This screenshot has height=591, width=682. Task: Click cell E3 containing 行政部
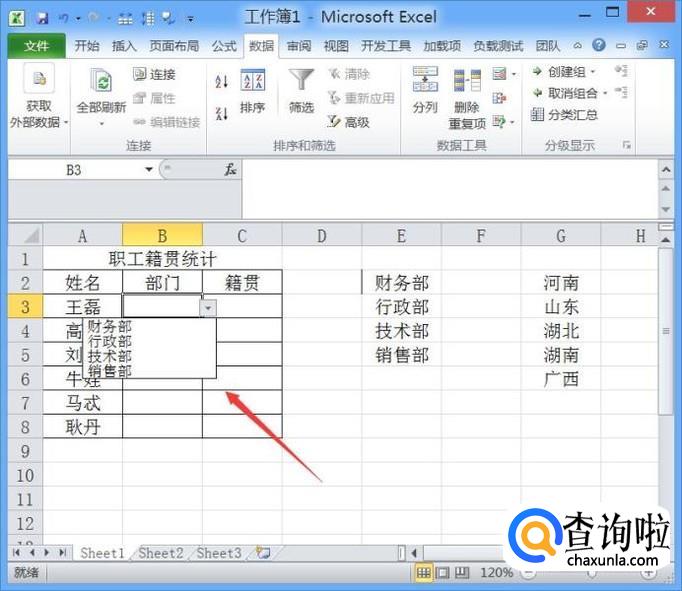coord(401,307)
